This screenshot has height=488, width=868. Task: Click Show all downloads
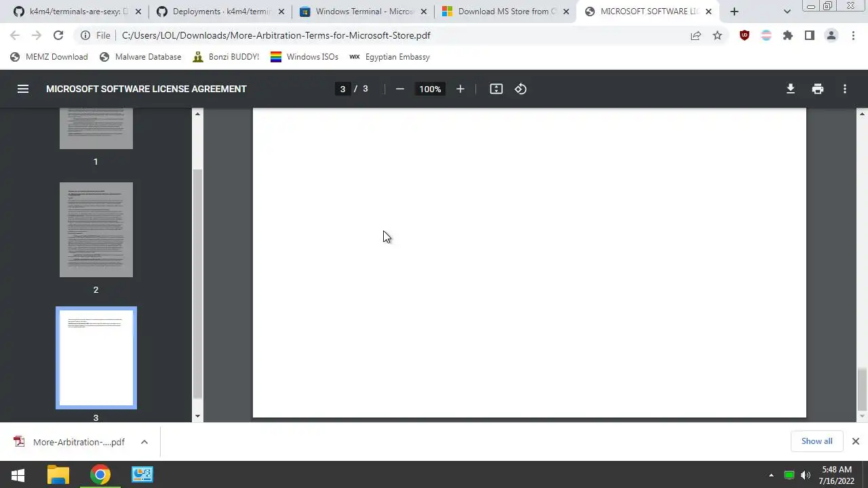pyautogui.click(x=816, y=441)
